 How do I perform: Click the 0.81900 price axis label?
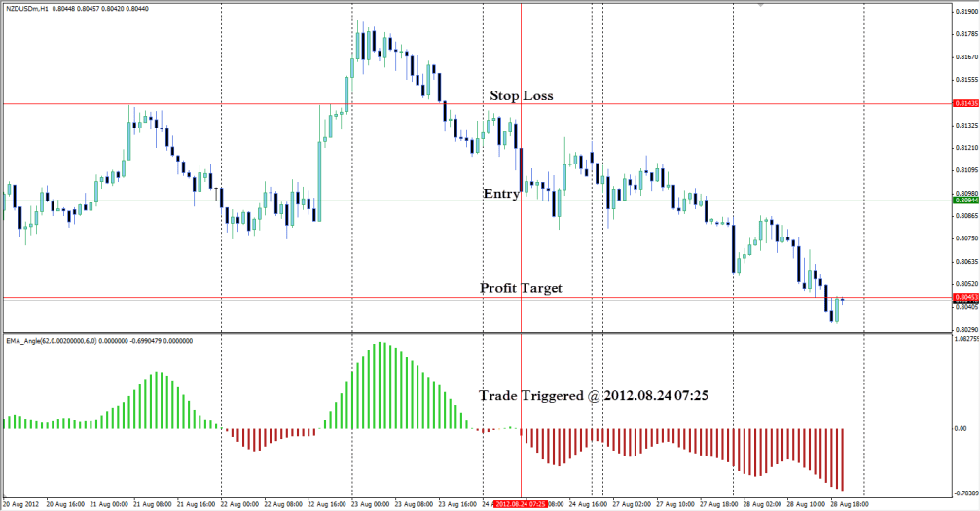967,12
